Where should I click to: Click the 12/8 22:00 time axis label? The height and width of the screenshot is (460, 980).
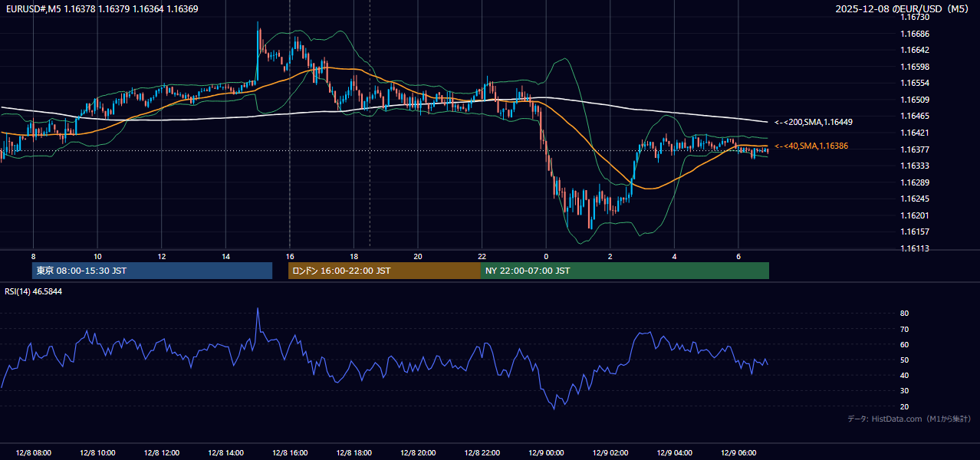[x=482, y=453]
